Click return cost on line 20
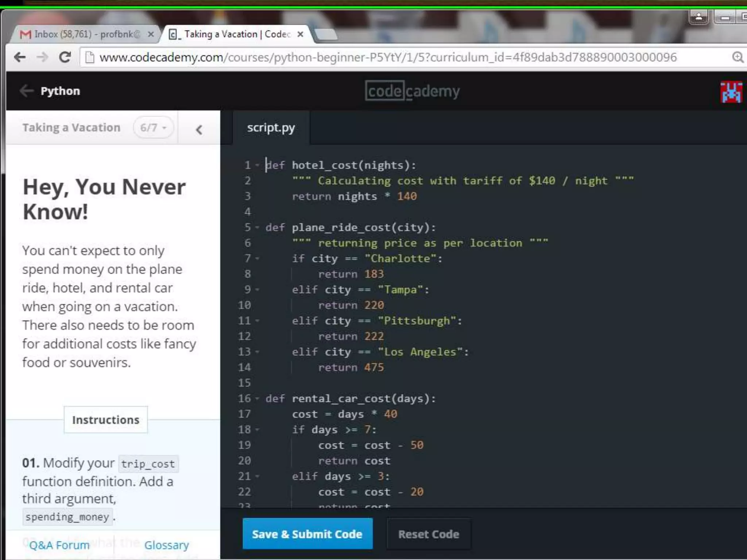This screenshot has width=747, height=560. coord(354,461)
